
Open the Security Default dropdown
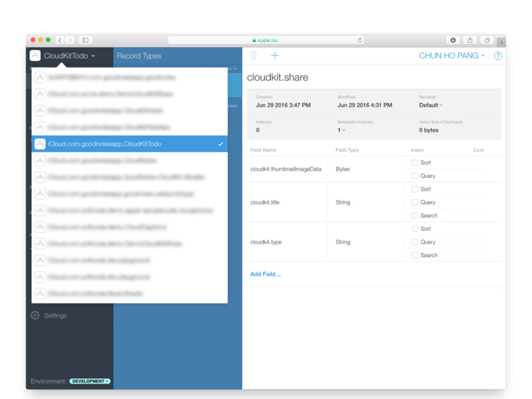(x=431, y=105)
